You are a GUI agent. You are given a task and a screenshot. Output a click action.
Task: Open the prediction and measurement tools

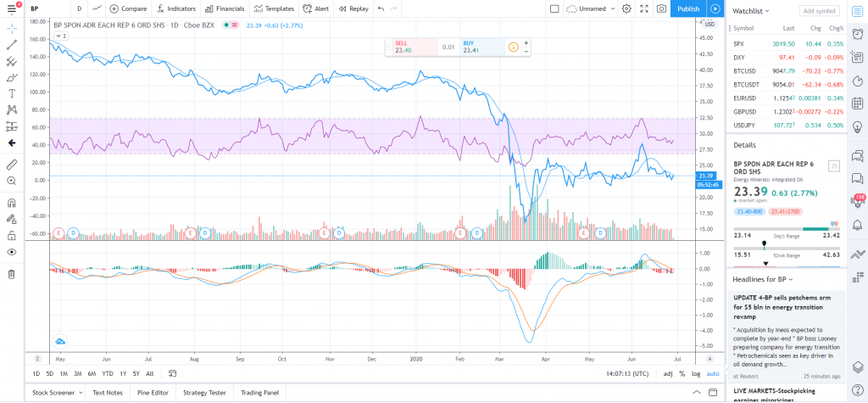12,126
